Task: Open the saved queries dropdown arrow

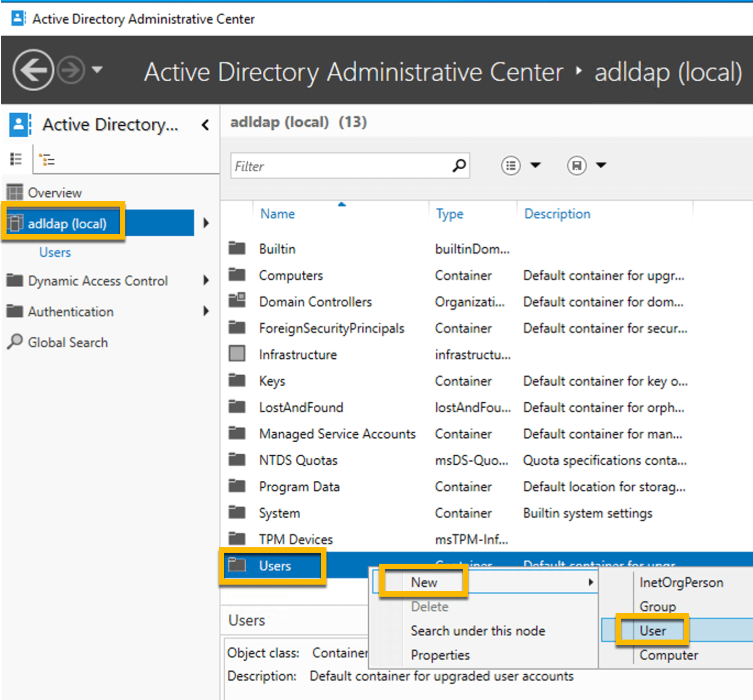Action: pyautogui.click(x=601, y=165)
